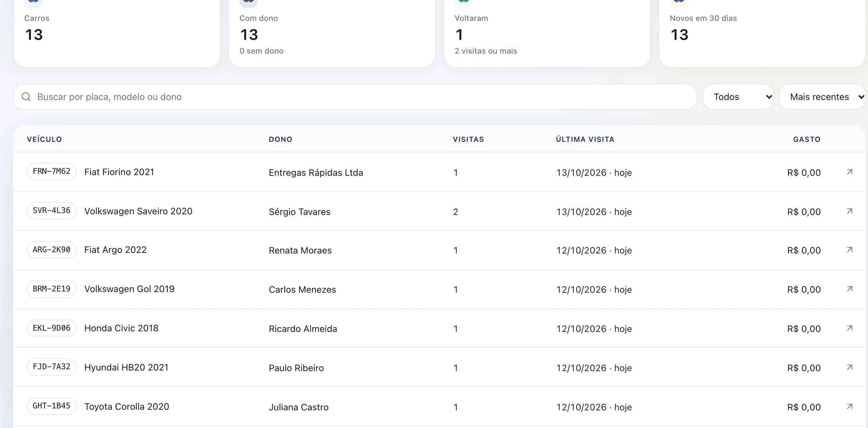This screenshot has height=428, width=868.
Task: Click owner Juliana Castro
Action: [x=299, y=407]
